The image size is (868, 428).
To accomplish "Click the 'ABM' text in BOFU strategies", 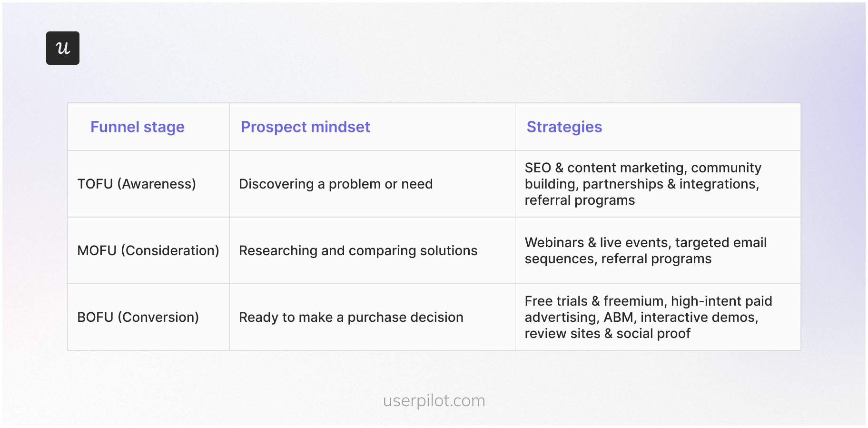I will (x=618, y=318).
